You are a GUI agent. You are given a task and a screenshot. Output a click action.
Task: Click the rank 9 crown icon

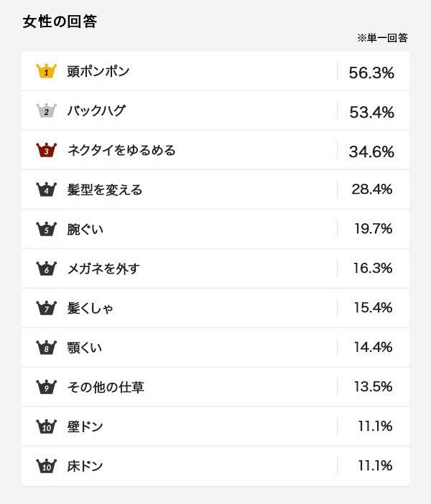(46, 387)
